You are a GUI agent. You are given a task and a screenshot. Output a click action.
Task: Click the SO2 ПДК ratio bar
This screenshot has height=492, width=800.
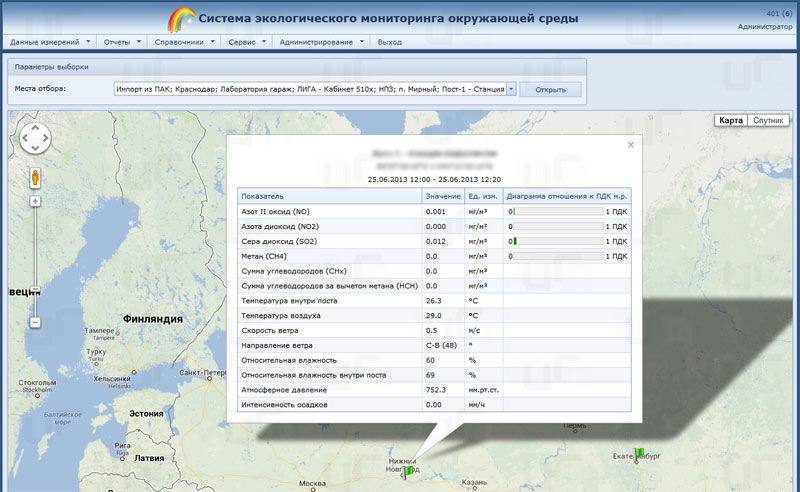point(558,241)
